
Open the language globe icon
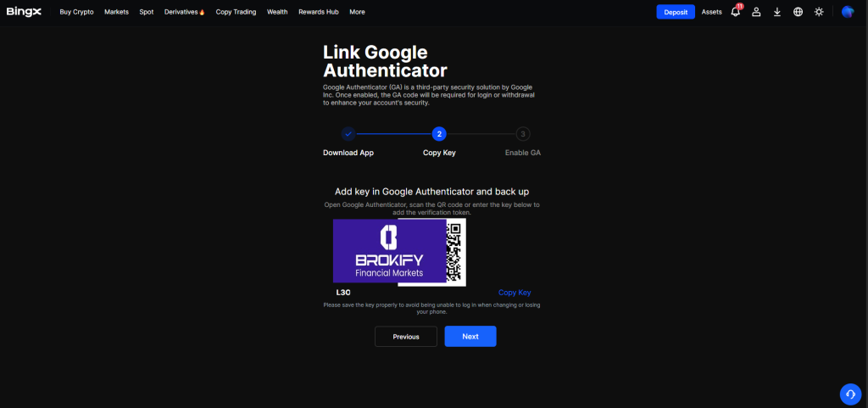click(x=798, y=12)
